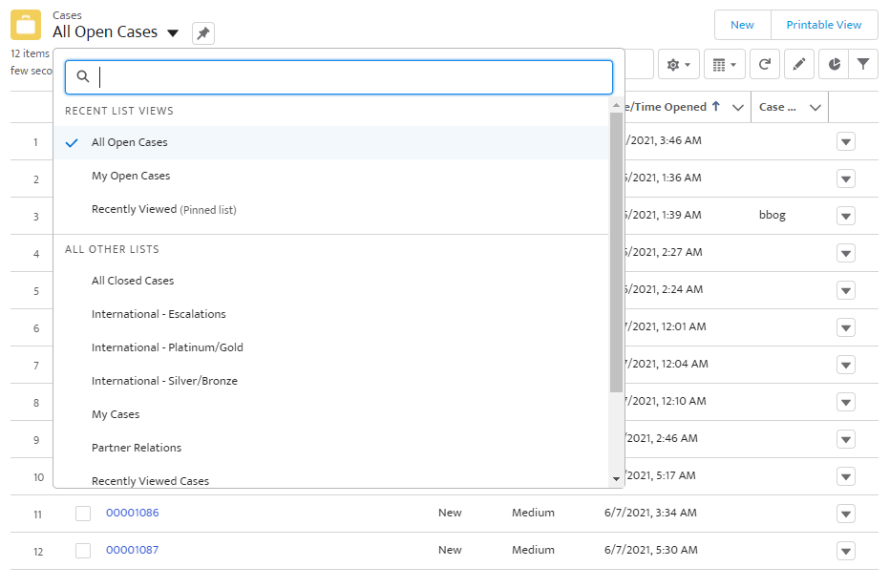Pin the current list view
Screen dimensions: 889x588
[202, 33]
